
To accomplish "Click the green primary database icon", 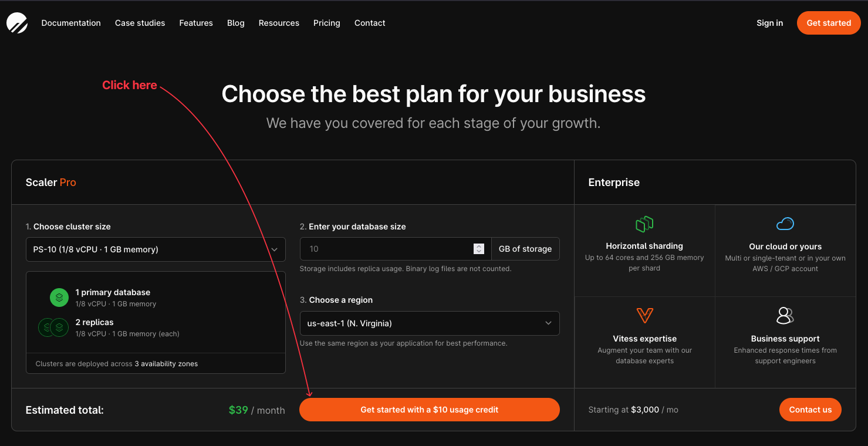I will tap(59, 298).
